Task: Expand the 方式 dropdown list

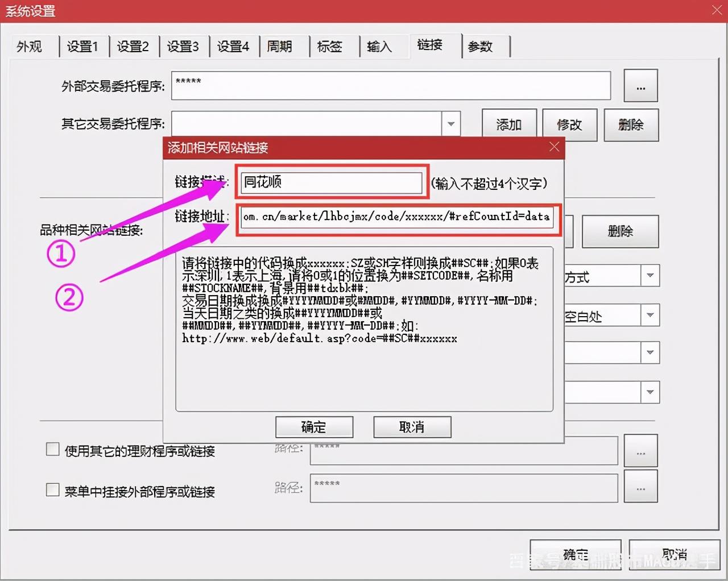Action: tap(650, 276)
